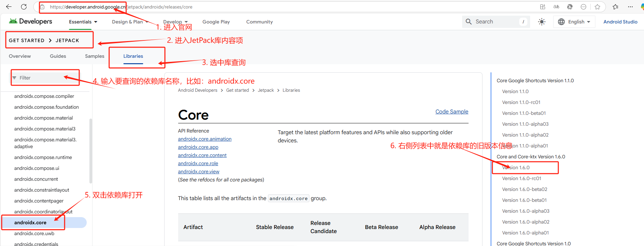The width and height of the screenshot is (644, 246).
Task: Jump to Version 1.6.0-rc01 entry
Action: 522,178
